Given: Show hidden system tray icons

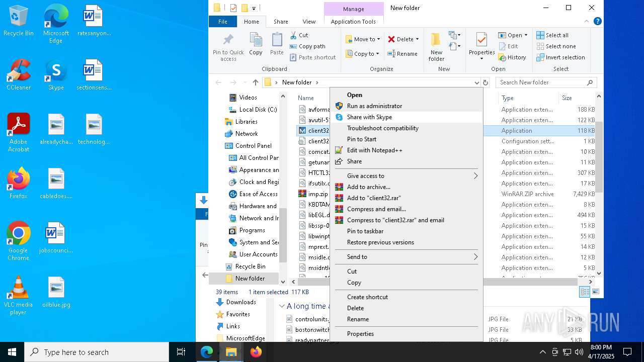Looking at the screenshot, I should pos(542,352).
